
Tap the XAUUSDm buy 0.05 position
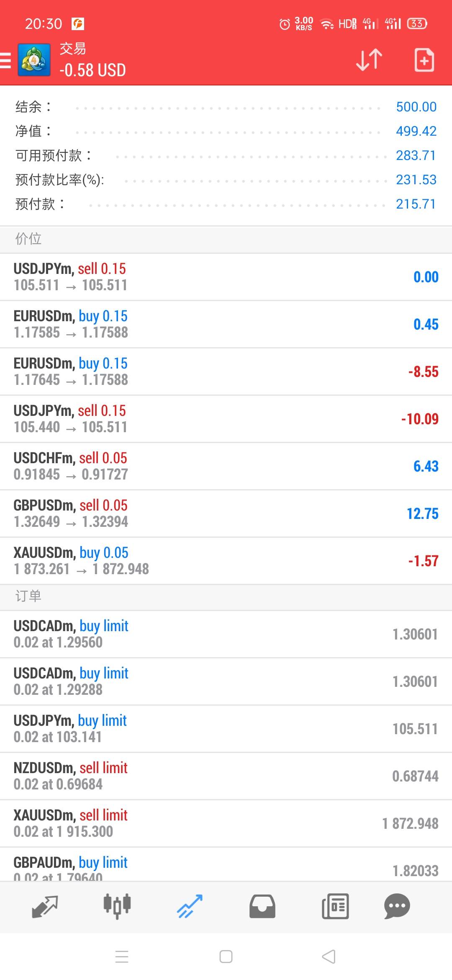point(226,561)
